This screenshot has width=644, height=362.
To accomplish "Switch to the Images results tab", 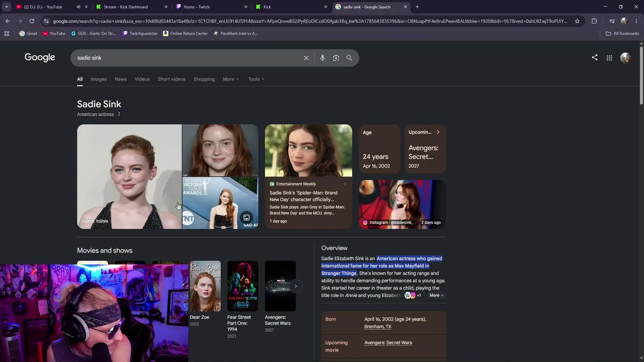I will click(99, 79).
